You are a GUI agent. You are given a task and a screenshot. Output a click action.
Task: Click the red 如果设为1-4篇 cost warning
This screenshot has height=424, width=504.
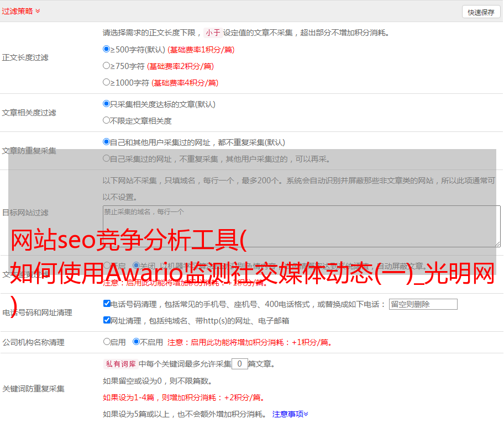183,397
